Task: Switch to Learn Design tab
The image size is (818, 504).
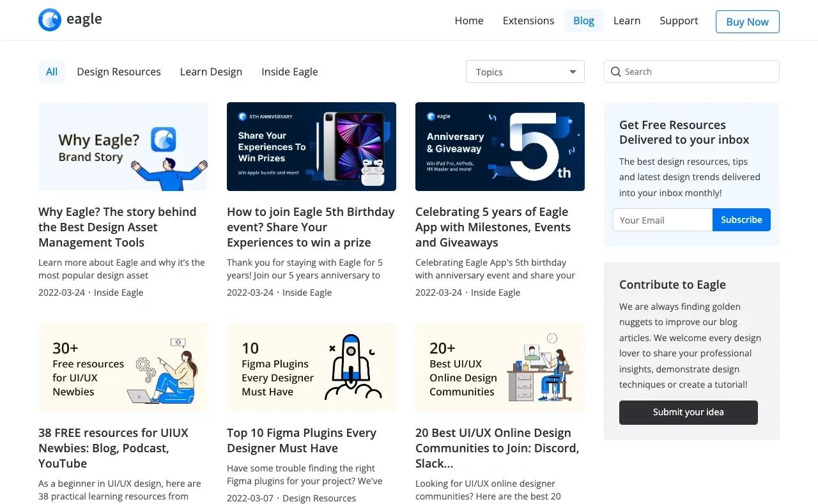Action: (x=211, y=72)
